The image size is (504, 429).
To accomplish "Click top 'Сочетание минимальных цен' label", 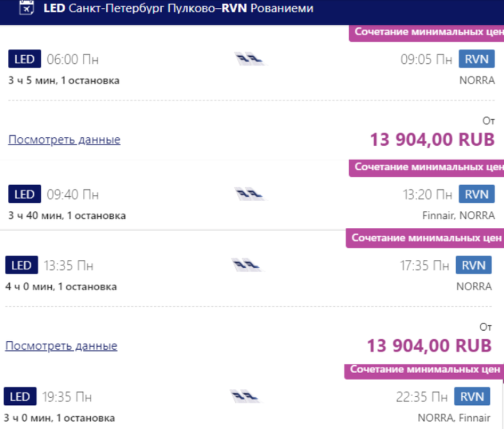I will (427, 31).
